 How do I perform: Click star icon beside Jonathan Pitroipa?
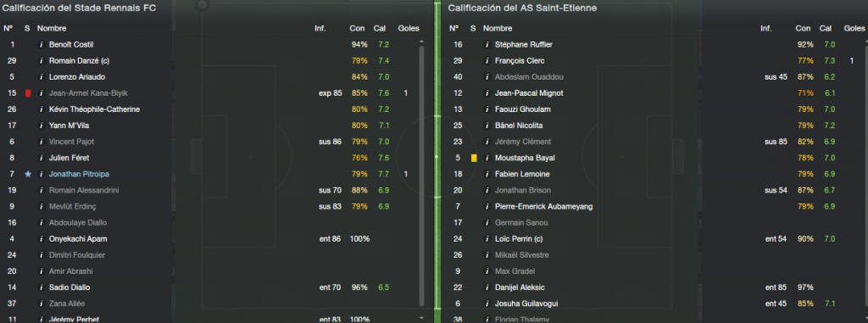pos(28,174)
